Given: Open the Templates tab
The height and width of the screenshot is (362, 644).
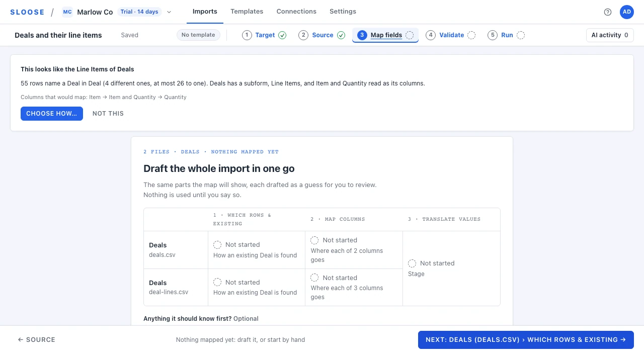Looking at the screenshot, I should [x=247, y=12].
